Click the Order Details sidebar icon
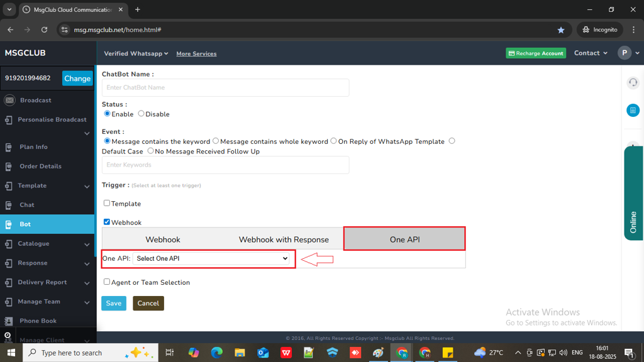This screenshot has height=362, width=644. (9, 167)
